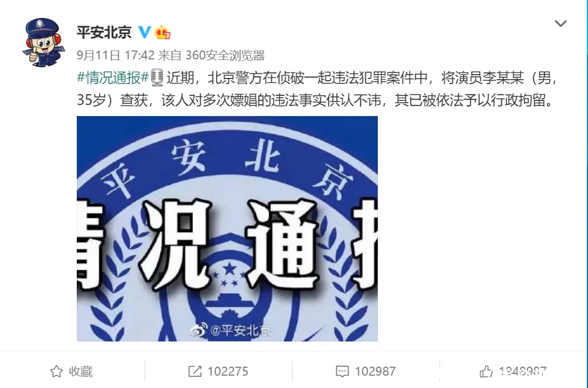Click the blue verified V badge
This screenshot has width=588, height=388.
[145, 33]
